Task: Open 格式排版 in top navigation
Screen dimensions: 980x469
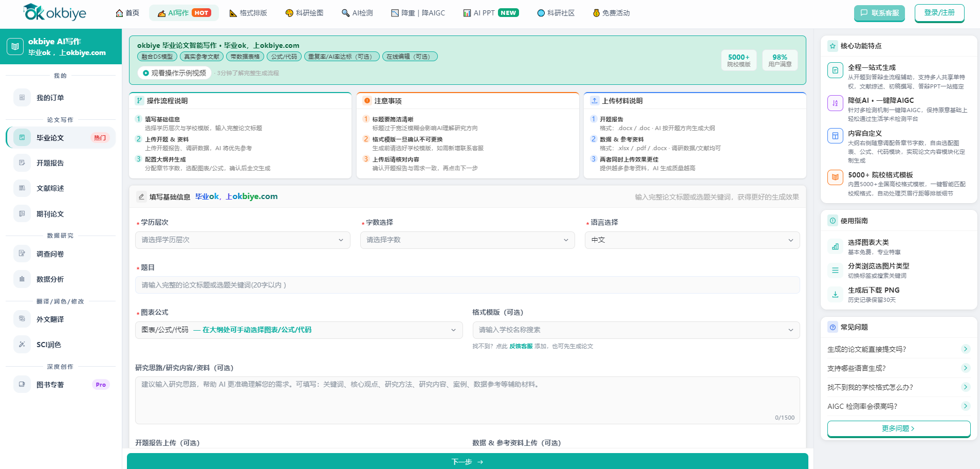Action: 248,13
